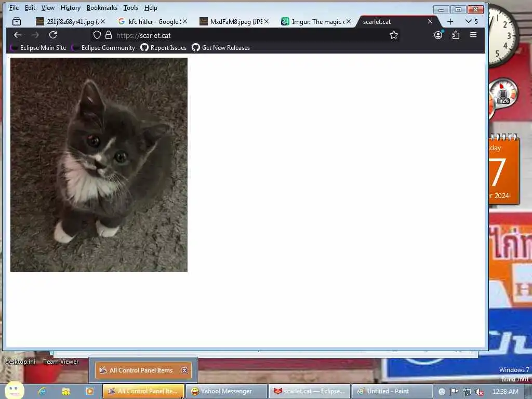The height and width of the screenshot is (399, 532).
Task: Open the Get New Releases bookmark
Action: tap(221, 48)
